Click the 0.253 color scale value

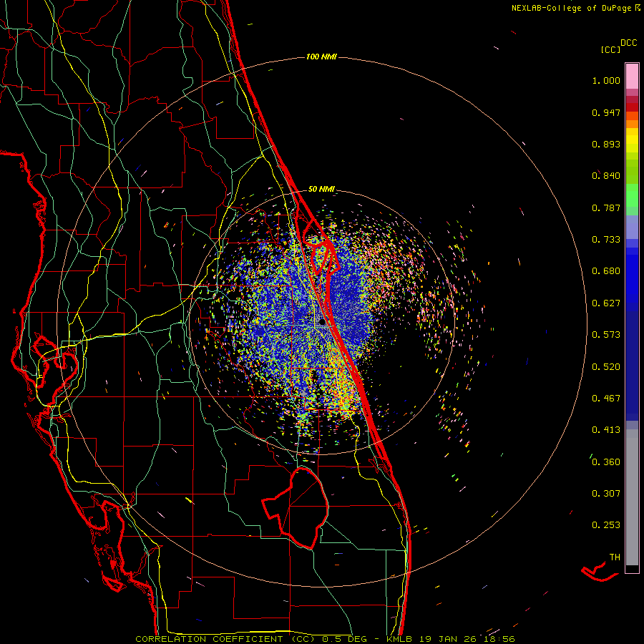[x=606, y=525]
